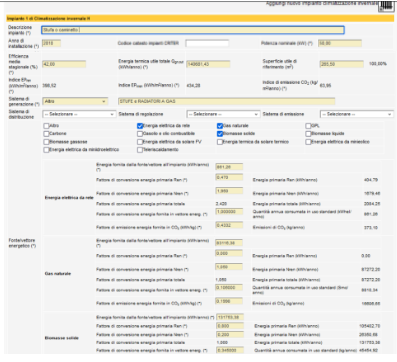This screenshot has width=397, height=362.
Task: Click the generation system description field
Action: (226, 101)
